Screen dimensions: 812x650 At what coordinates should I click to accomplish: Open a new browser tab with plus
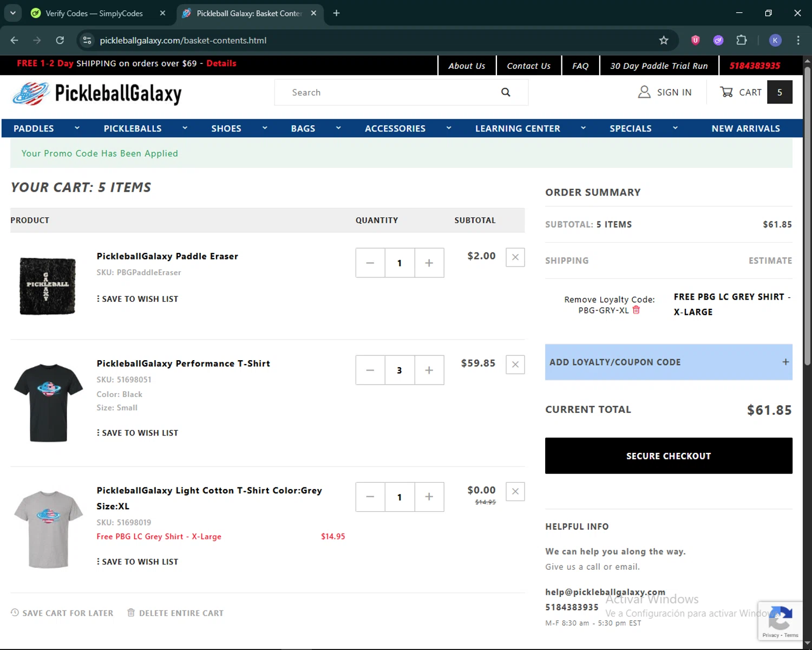pyautogui.click(x=336, y=13)
